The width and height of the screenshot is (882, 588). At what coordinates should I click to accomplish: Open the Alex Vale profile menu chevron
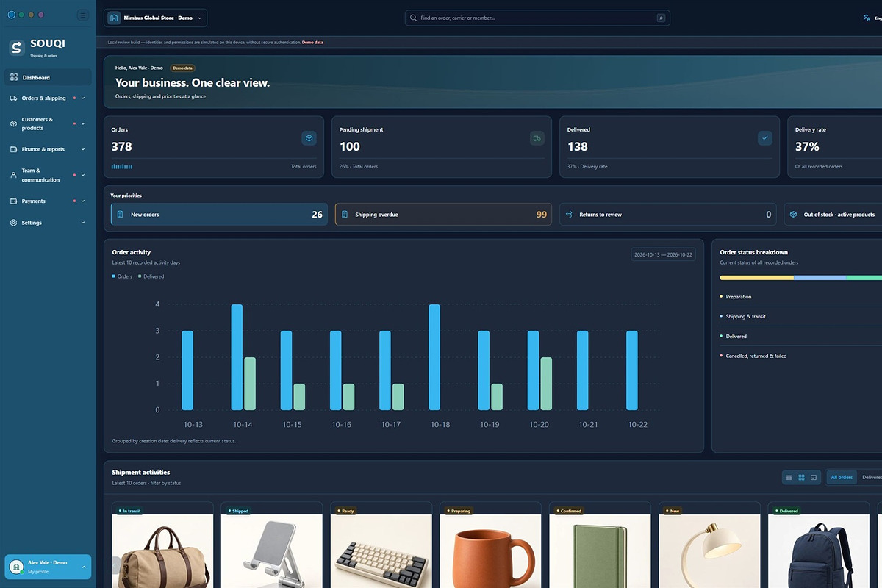click(x=83, y=567)
